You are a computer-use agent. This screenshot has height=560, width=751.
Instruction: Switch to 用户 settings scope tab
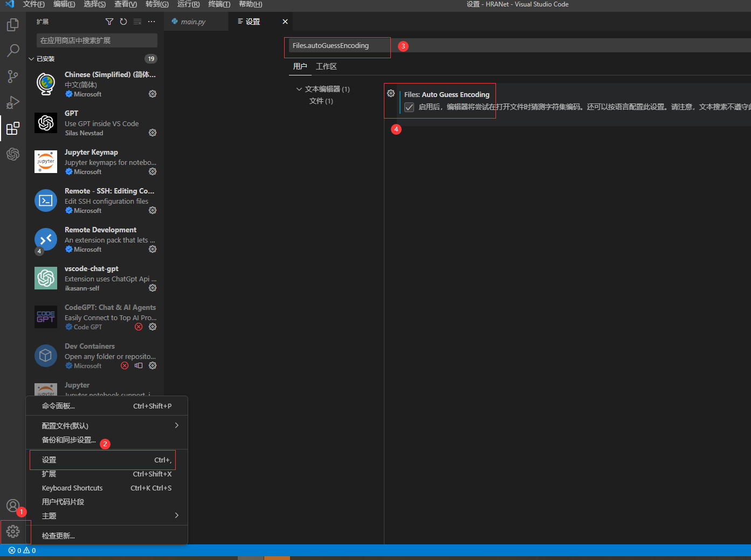click(x=300, y=66)
